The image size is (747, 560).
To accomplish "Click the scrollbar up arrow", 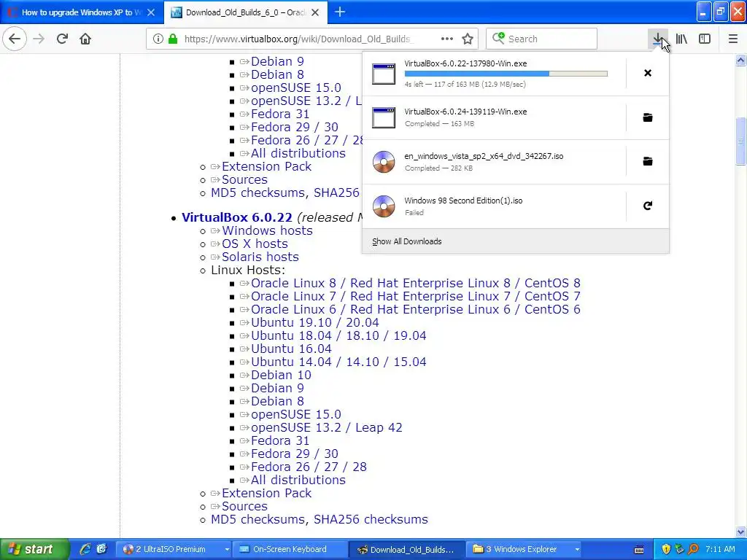I will pos(740,60).
